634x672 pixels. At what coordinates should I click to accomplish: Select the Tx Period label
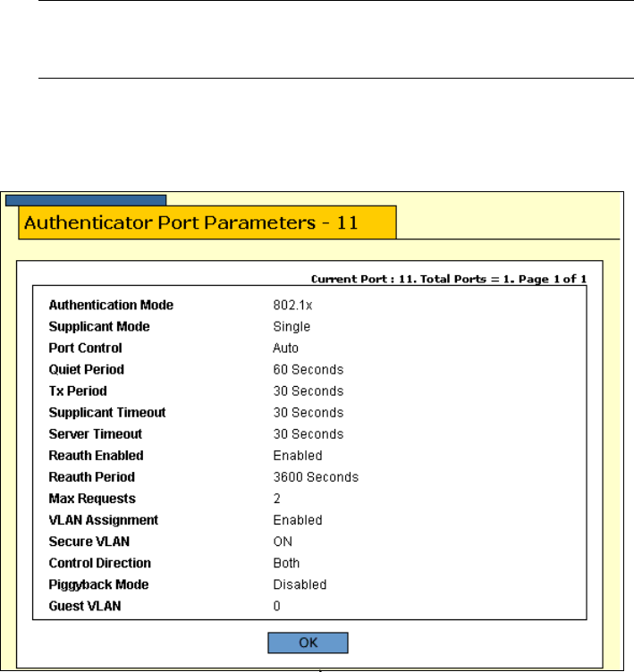[x=78, y=391]
